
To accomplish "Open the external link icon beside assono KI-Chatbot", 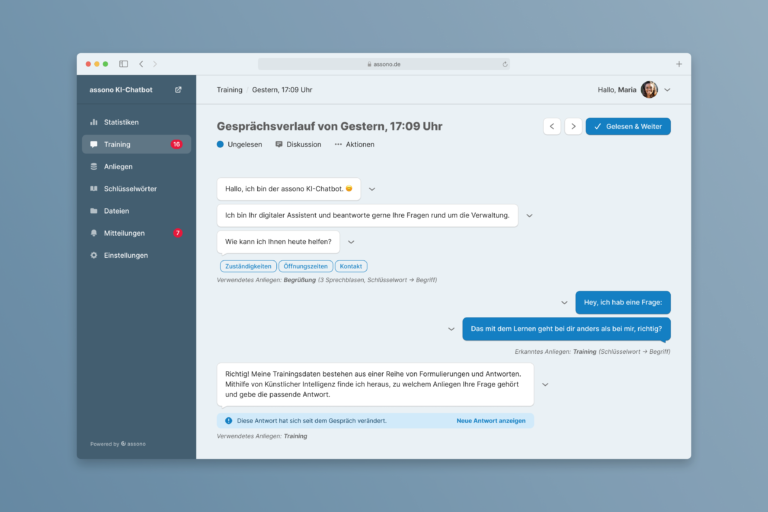I will [x=178, y=90].
